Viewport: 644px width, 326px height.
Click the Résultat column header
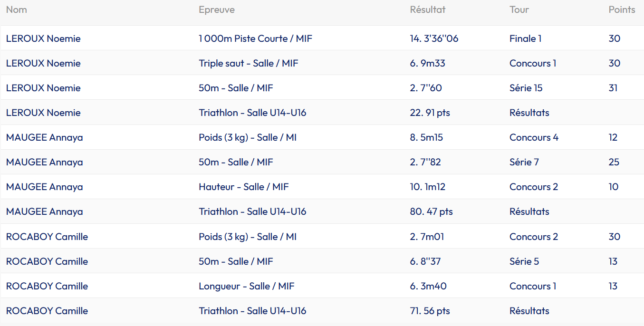(428, 10)
